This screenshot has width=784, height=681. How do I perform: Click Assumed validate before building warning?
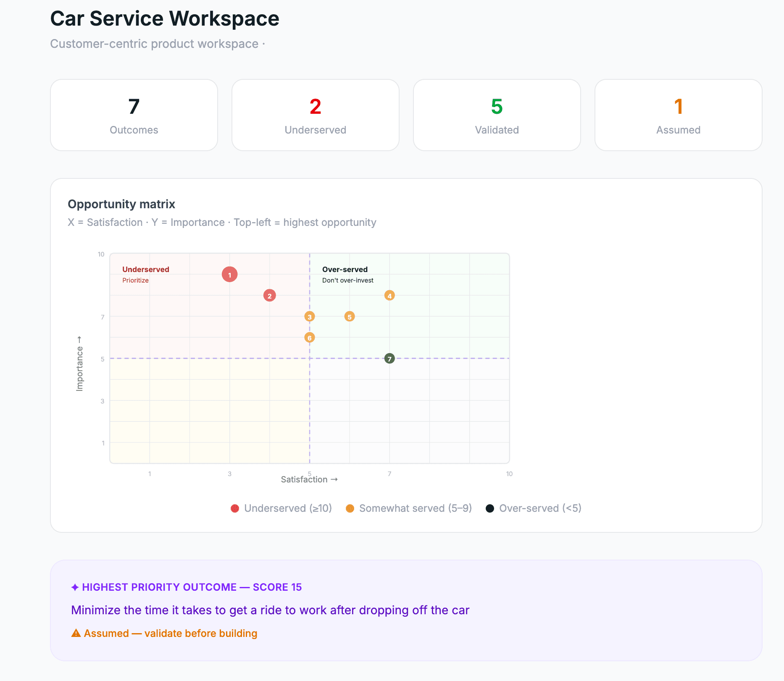pyautogui.click(x=164, y=633)
